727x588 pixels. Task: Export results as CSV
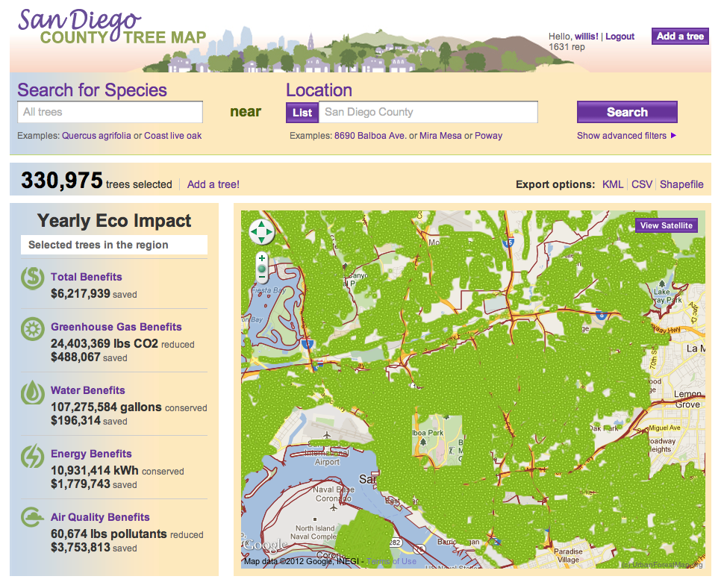tap(642, 184)
